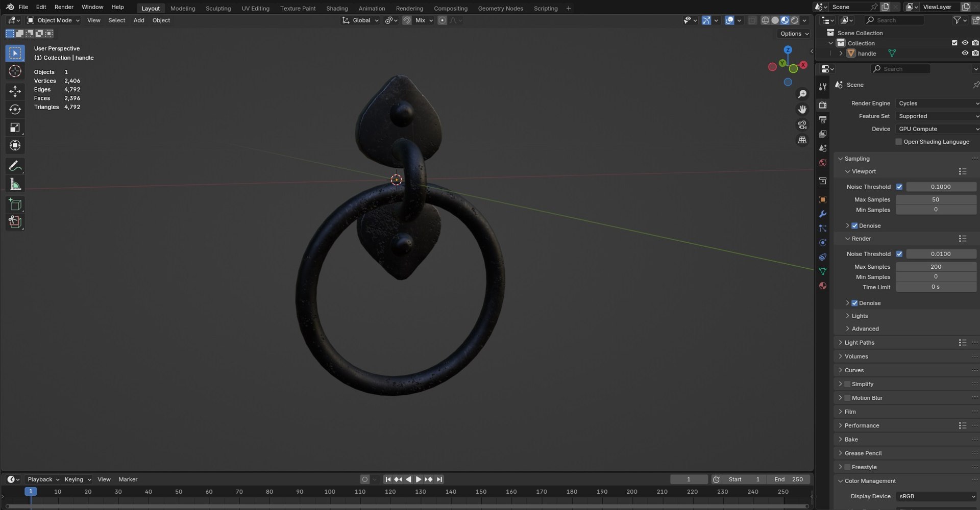980x510 pixels.
Task: Expand the Film panel
Action: point(850,412)
